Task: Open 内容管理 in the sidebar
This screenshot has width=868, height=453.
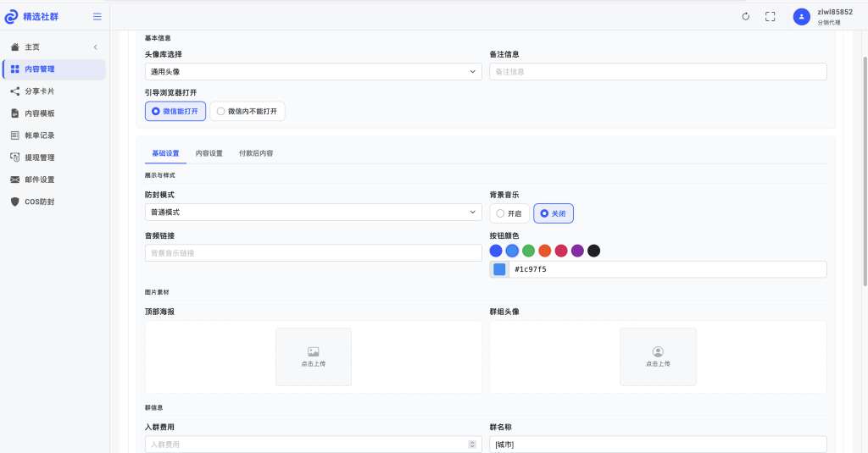Action: tap(53, 69)
